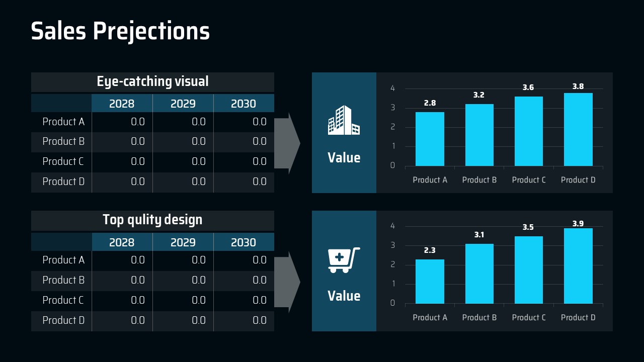The height and width of the screenshot is (362, 644).
Task: Click the Product C axis label in the top chart
Action: tap(529, 180)
